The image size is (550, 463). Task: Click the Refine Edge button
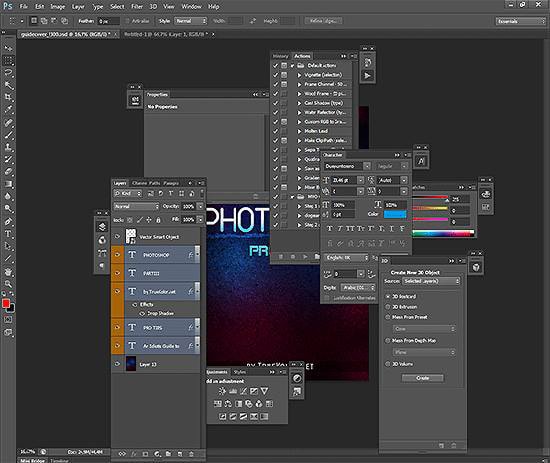pos(323,21)
